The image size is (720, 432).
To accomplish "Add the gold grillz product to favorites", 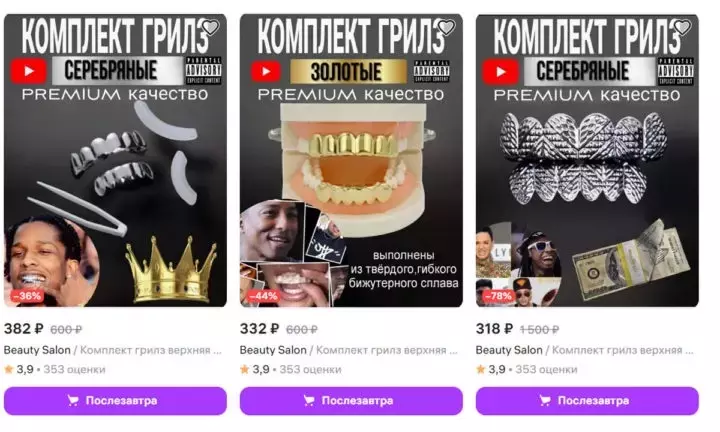I will pyautogui.click(x=446, y=28).
